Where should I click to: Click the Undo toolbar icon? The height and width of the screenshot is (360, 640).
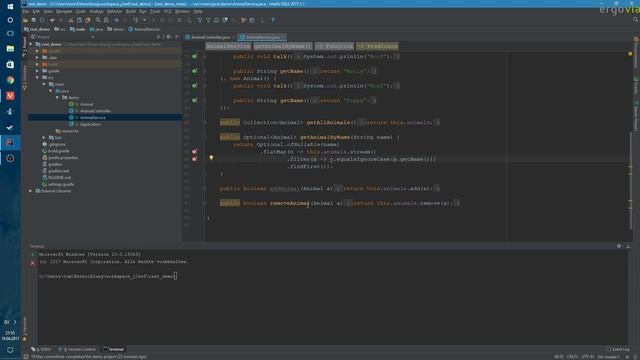point(52,20)
